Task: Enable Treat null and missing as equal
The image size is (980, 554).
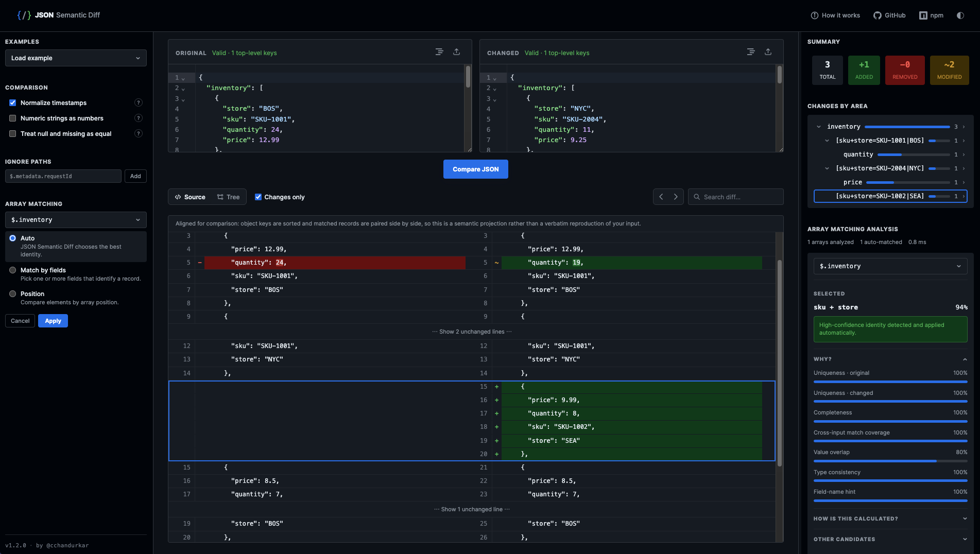Action: point(13,134)
